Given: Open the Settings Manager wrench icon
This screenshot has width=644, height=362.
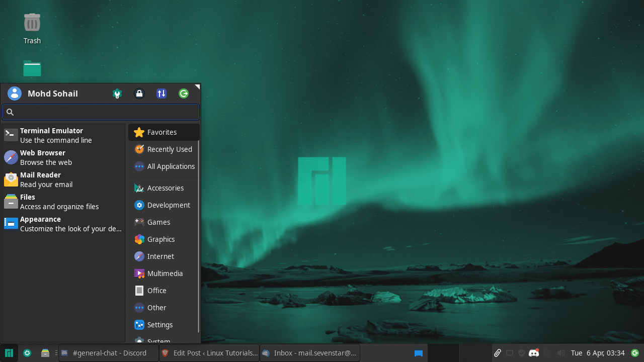Looking at the screenshot, I should click(x=117, y=93).
